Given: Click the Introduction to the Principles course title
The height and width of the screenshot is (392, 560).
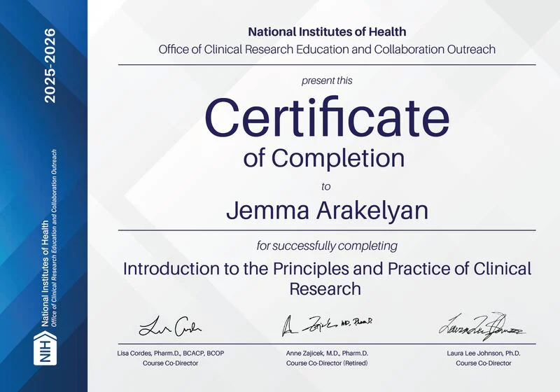Looking at the screenshot, I should click(x=327, y=269).
